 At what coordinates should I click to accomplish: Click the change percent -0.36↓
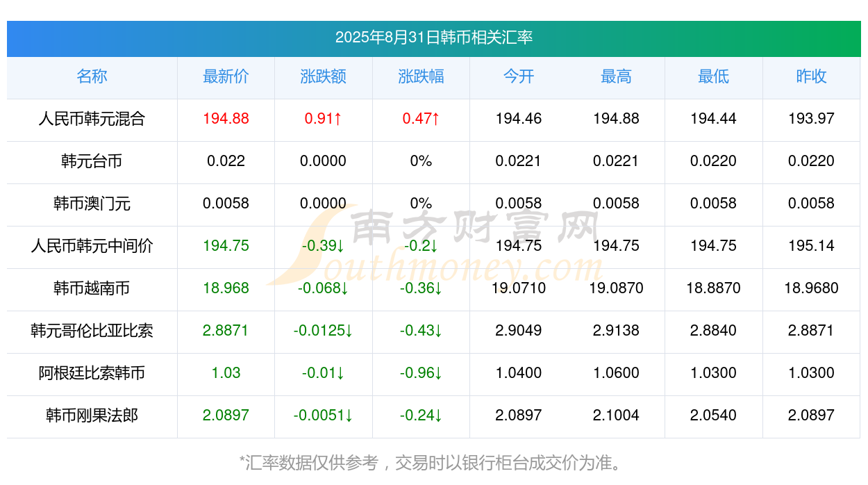421,288
